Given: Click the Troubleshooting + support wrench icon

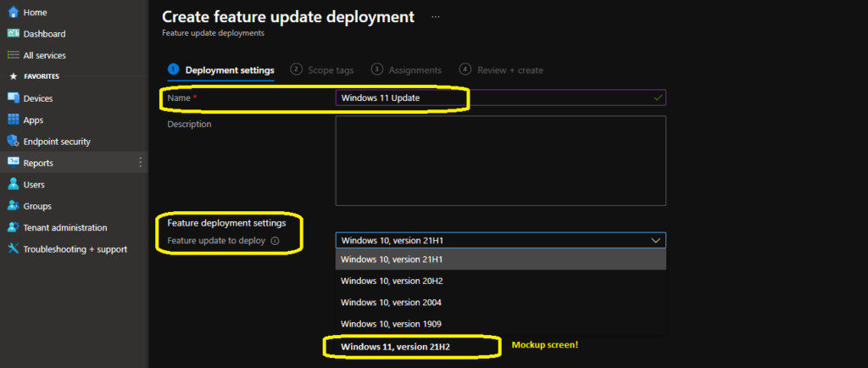Looking at the screenshot, I should [14, 249].
